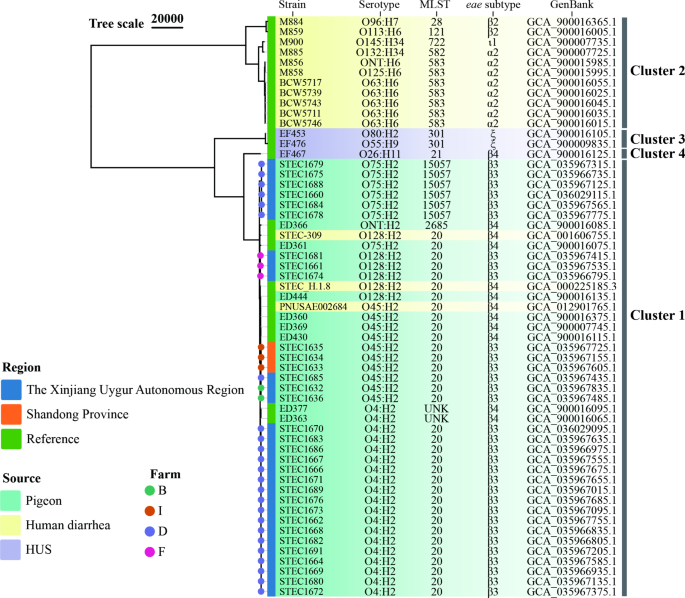Click the Tree scale 20000 label
Image resolution: width=685 pixels, height=598 pixels.
136,21
